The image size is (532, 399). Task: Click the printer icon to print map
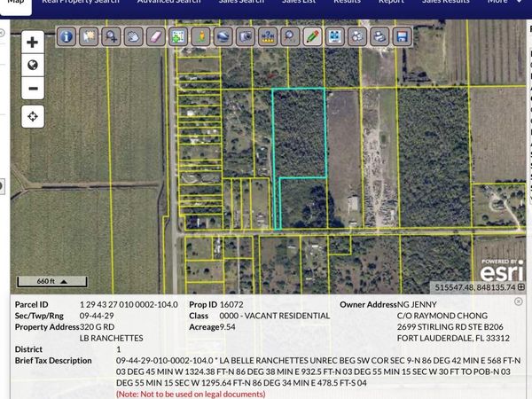[379, 36]
